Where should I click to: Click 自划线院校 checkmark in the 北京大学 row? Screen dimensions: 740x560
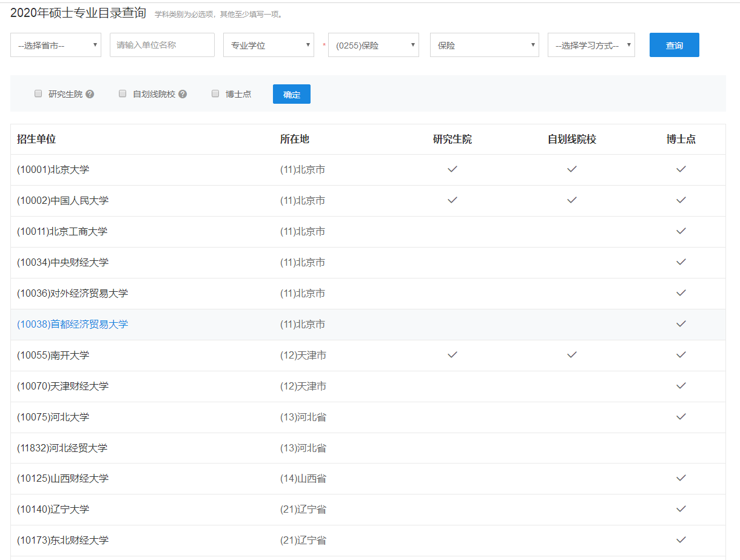coord(572,169)
